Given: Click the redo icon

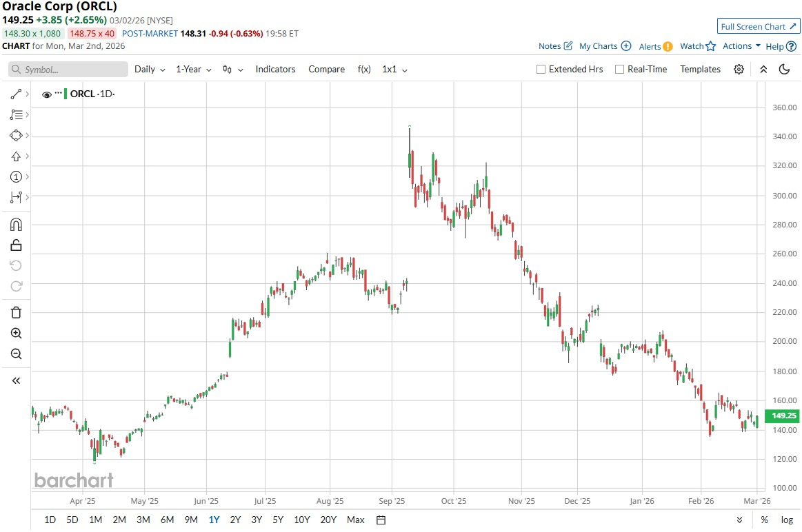Looking at the screenshot, I should [16, 286].
